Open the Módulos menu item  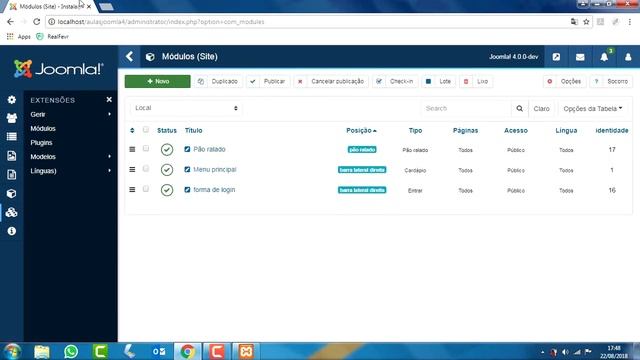(x=43, y=129)
